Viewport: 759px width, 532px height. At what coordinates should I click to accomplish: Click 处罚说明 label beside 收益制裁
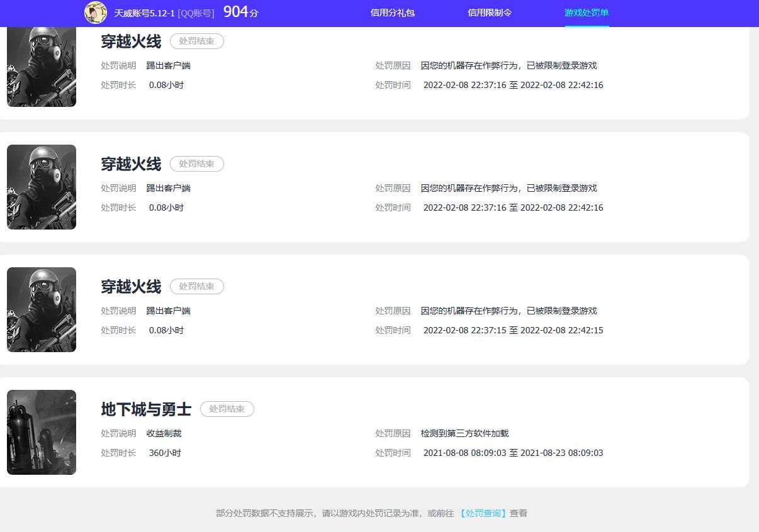tap(118, 433)
